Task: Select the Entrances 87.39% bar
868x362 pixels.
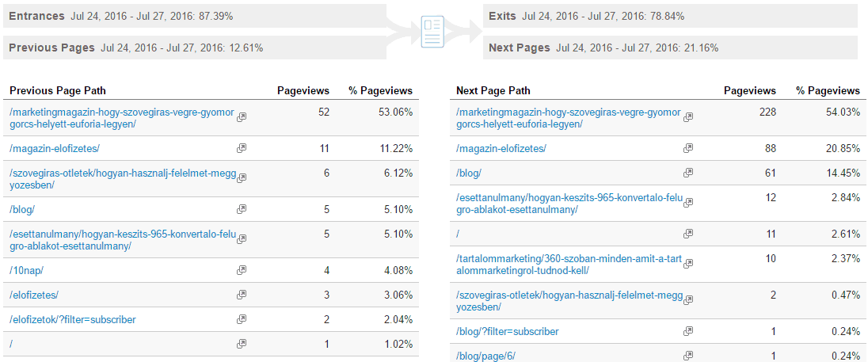Action: point(195,16)
